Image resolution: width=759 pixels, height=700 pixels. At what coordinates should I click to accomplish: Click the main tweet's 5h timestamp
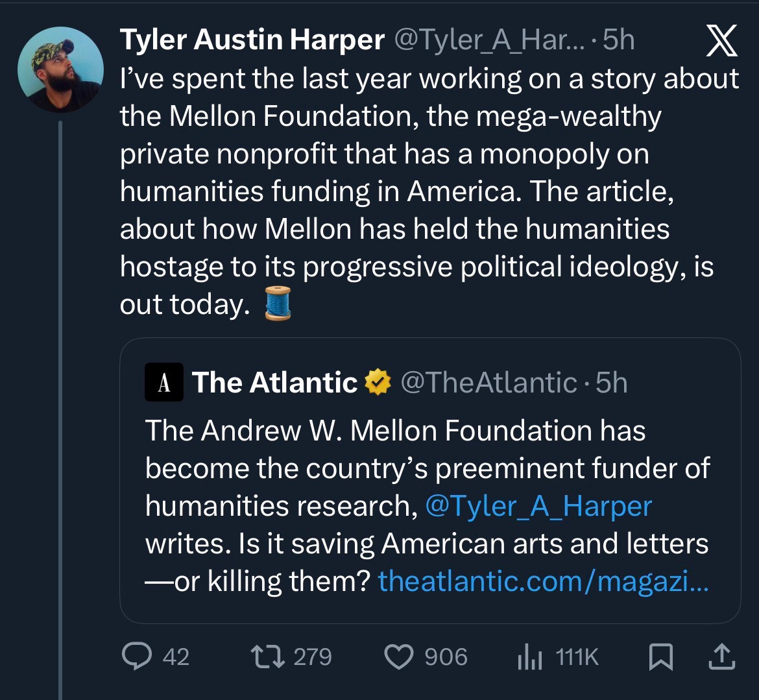(x=618, y=41)
